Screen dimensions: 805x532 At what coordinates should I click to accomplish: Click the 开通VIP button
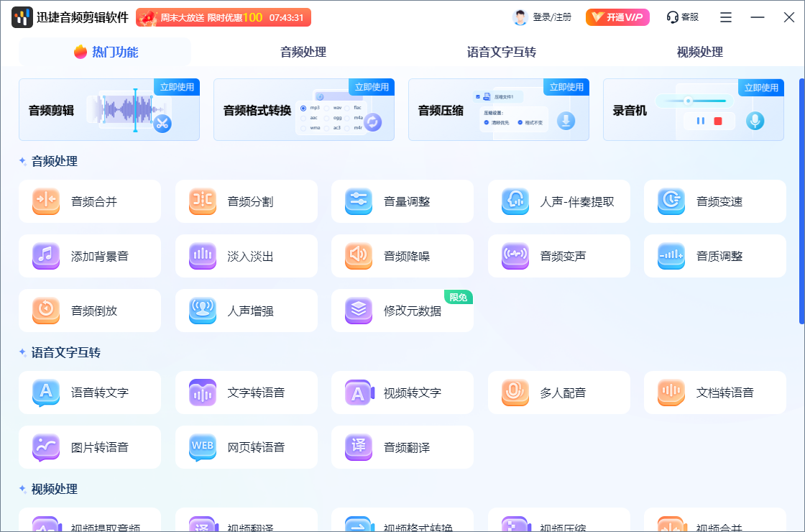pyautogui.click(x=617, y=17)
